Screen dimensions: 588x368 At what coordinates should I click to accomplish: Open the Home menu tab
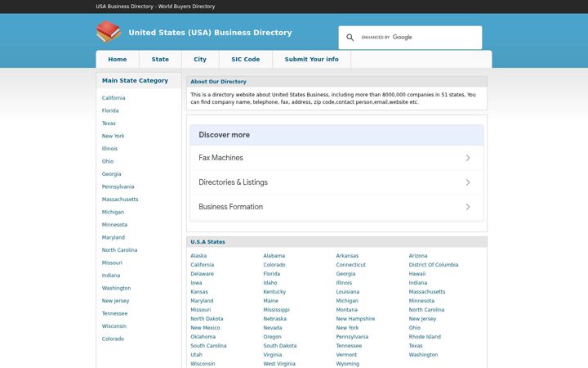pos(118,60)
